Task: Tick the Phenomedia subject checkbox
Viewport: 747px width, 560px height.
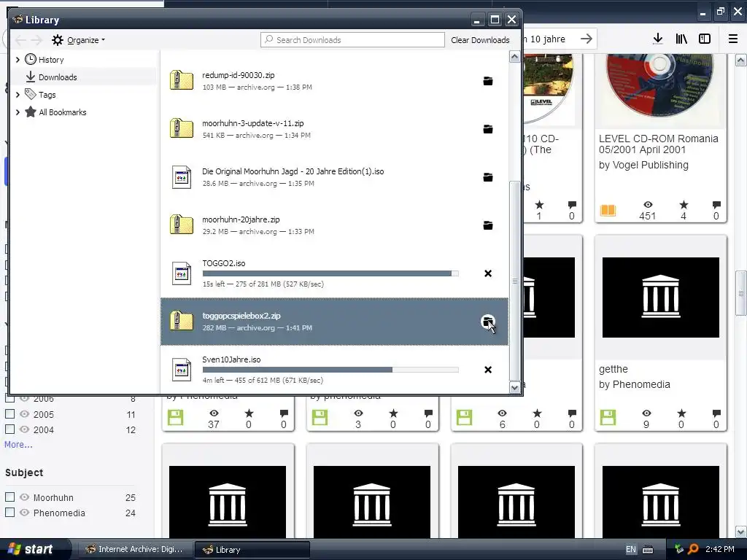Action: pos(9,512)
